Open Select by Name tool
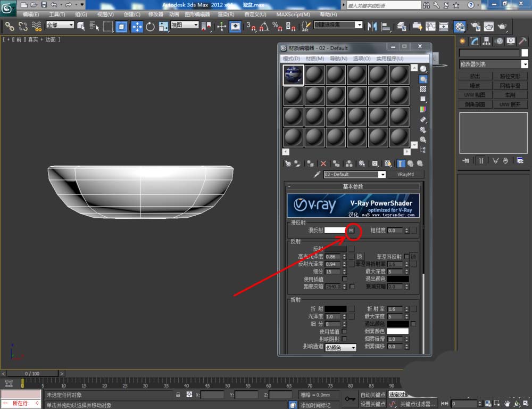The image size is (532, 409). pos(94,27)
